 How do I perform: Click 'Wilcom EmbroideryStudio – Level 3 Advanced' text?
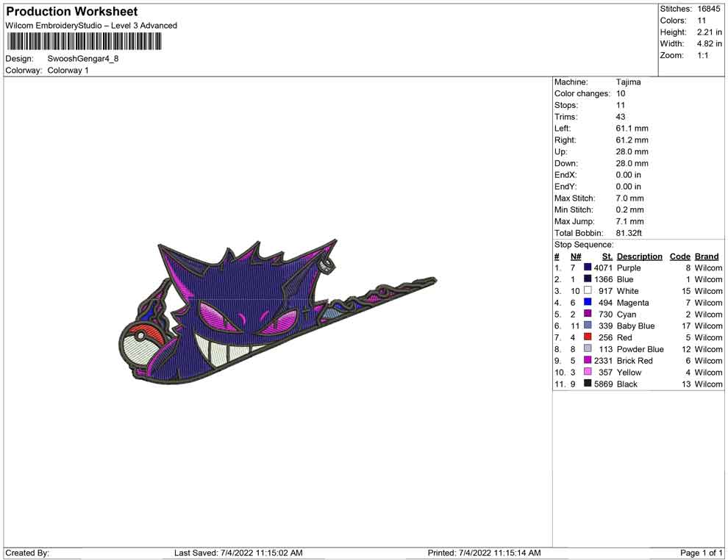pyautogui.click(x=91, y=26)
